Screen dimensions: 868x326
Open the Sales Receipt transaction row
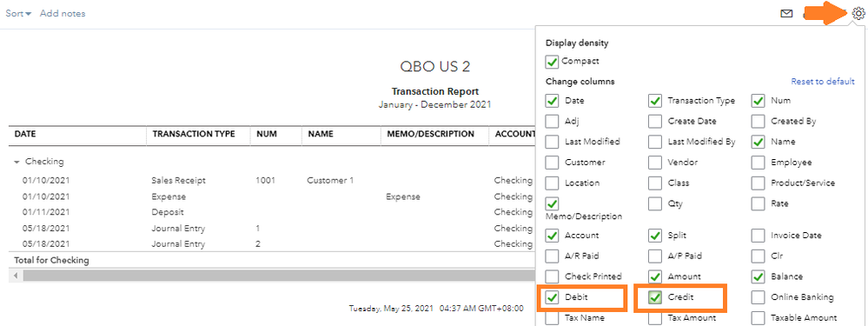(271, 181)
